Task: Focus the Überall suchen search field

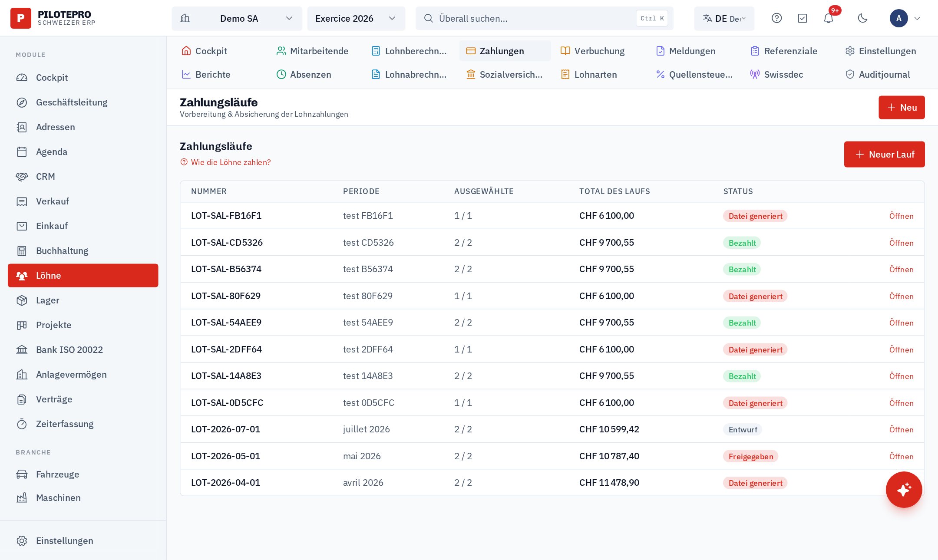Action: 545,18
